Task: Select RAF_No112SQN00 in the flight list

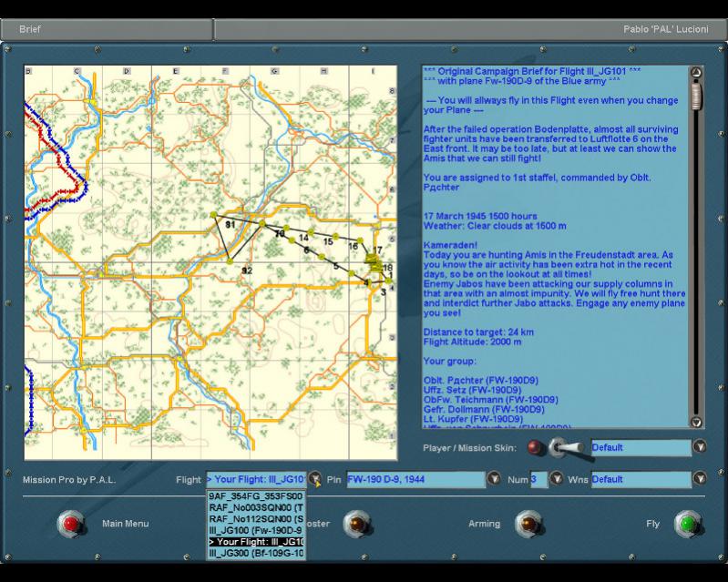Action: pos(255,518)
